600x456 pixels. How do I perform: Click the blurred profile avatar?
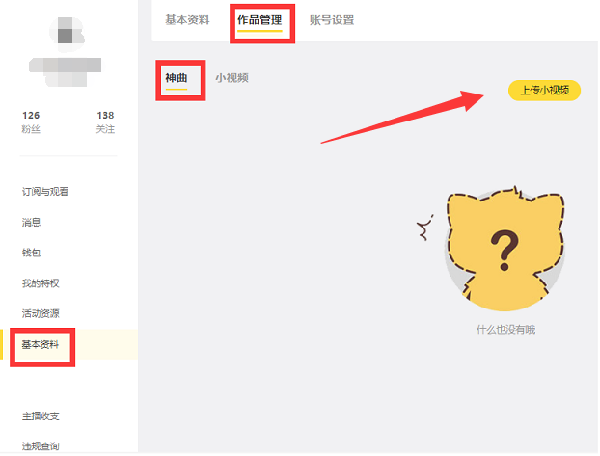[67, 34]
